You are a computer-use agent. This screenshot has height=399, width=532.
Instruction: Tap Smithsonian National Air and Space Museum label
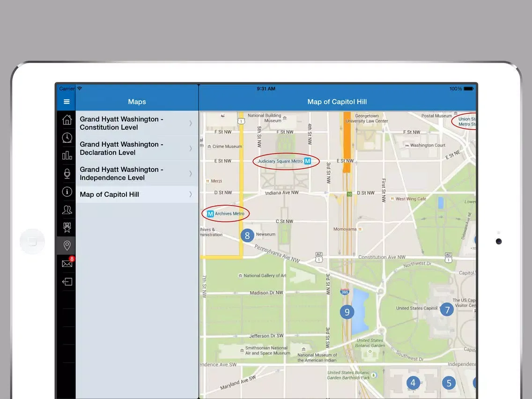click(x=267, y=350)
